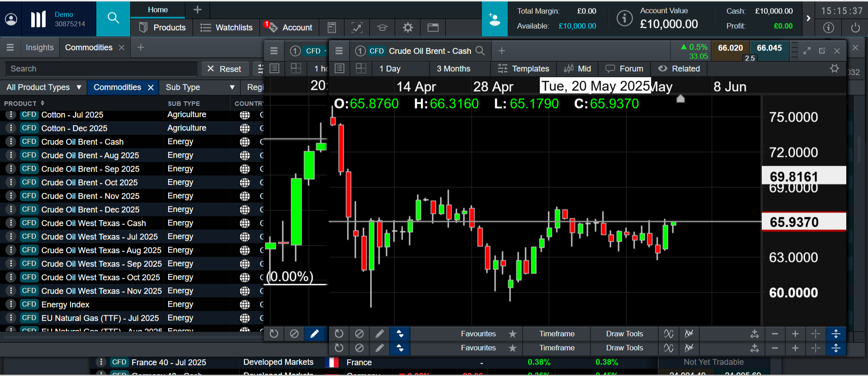Click the Reset button
The width and height of the screenshot is (868, 376).
pos(225,69)
